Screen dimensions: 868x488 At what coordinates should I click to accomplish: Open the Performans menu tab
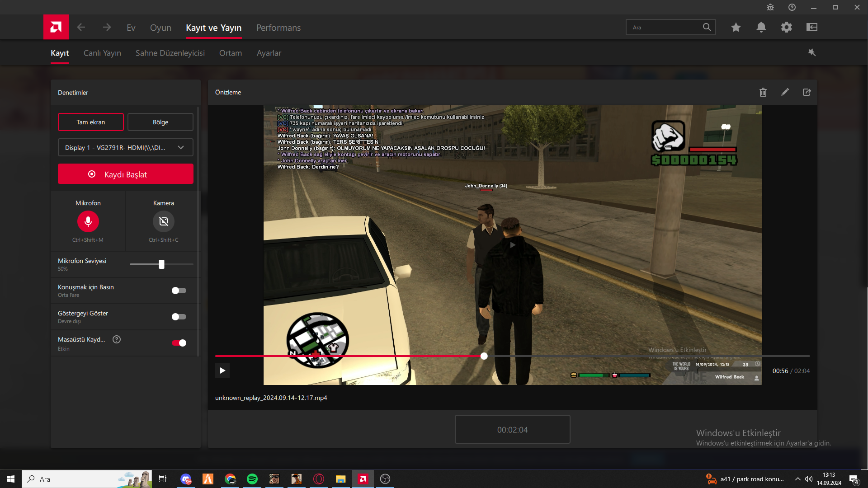point(278,28)
